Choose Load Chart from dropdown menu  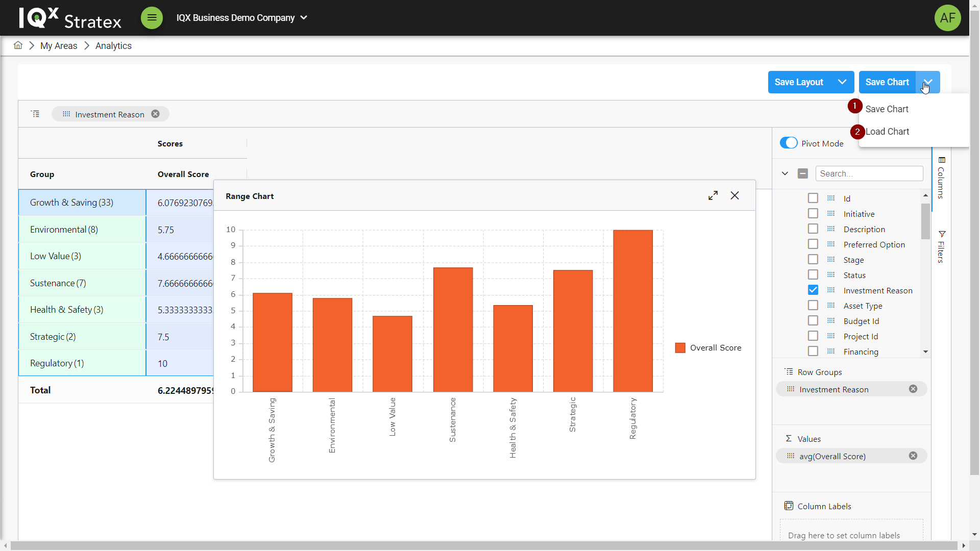click(x=887, y=131)
